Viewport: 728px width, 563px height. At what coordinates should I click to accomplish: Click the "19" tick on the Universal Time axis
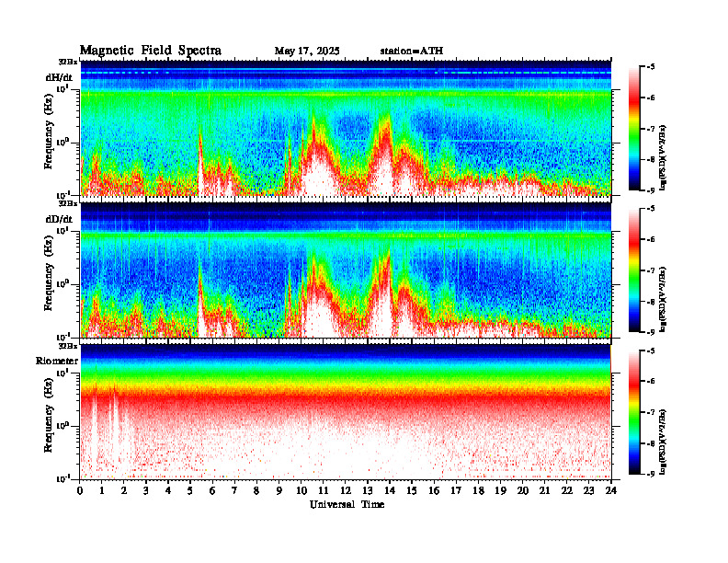tap(500, 491)
